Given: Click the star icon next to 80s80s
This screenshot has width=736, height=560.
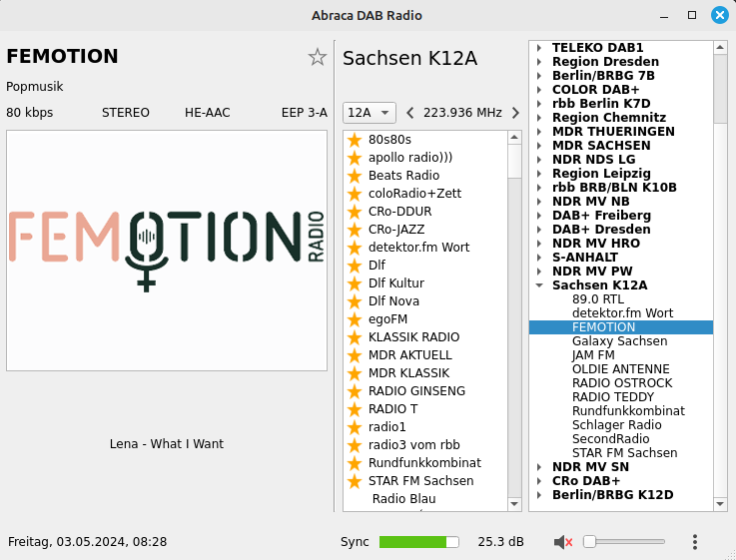Looking at the screenshot, I should pyautogui.click(x=355, y=140).
